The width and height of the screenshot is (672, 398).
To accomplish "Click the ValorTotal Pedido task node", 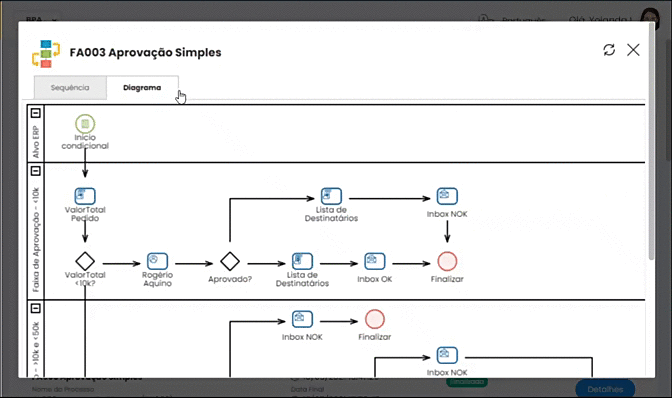I will click(x=85, y=196).
